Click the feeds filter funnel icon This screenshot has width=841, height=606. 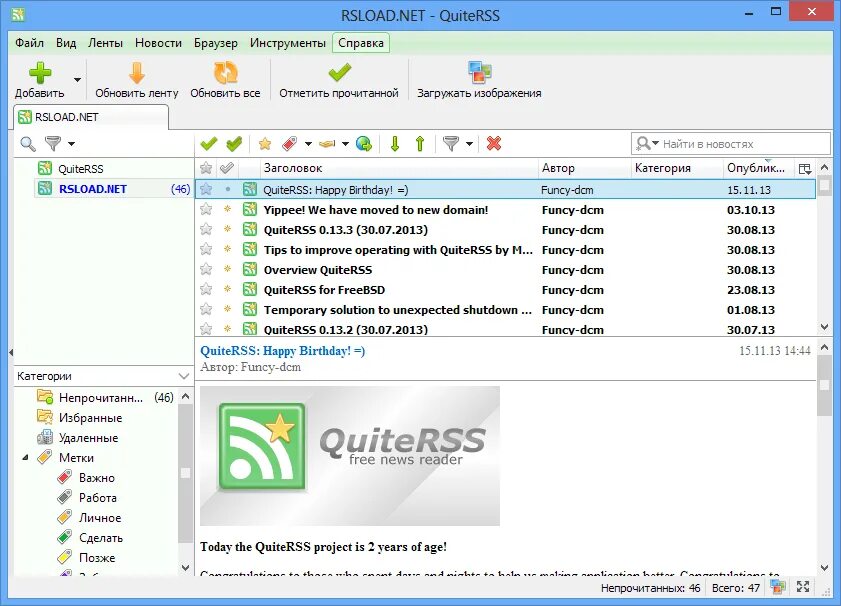pos(53,144)
